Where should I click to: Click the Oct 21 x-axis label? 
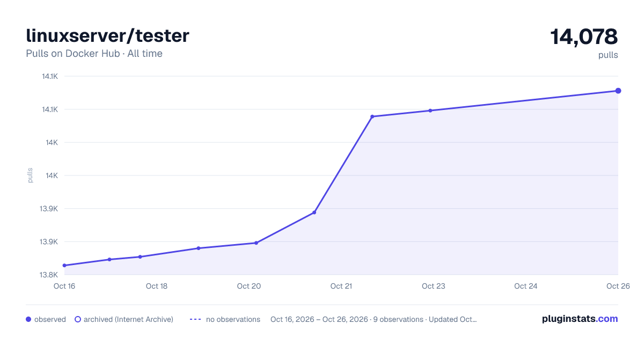pyautogui.click(x=341, y=286)
